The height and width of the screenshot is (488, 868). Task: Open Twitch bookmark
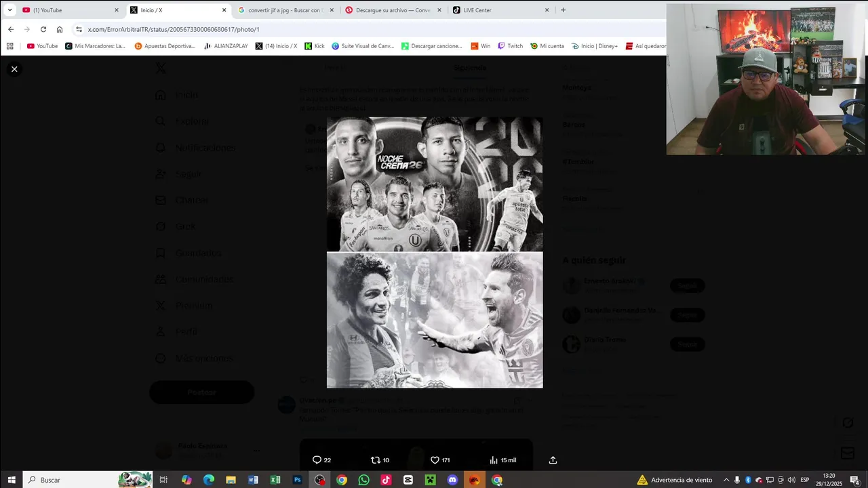511,46
